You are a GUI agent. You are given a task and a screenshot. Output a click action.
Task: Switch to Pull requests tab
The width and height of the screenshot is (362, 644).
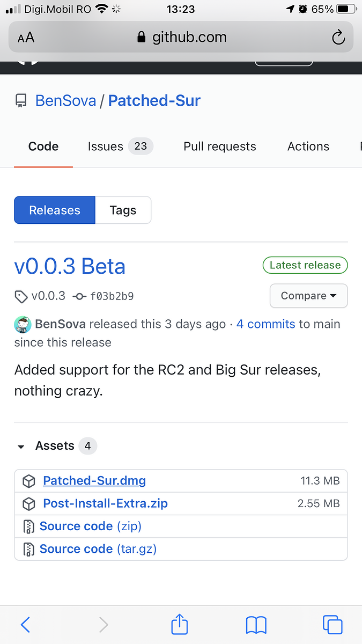point(219,147)
